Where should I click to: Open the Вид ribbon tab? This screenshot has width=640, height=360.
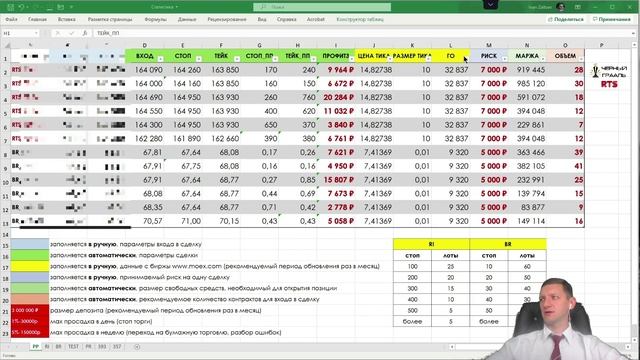click(x=262, y=19)
